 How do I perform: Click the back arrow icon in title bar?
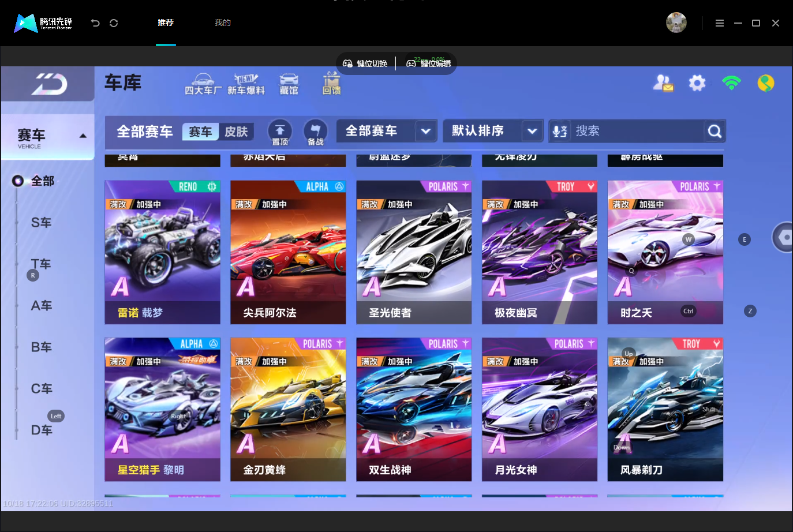(95, 23)
